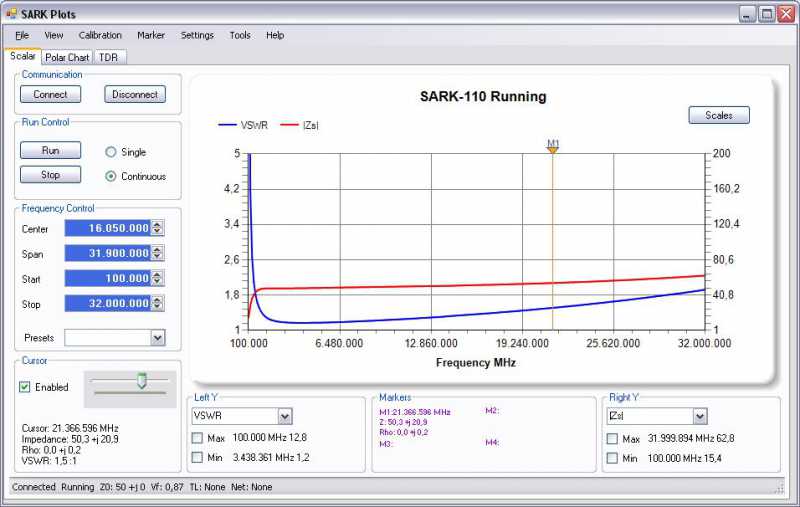Check the Right Y Max checkbox

[x=612, y=439]
